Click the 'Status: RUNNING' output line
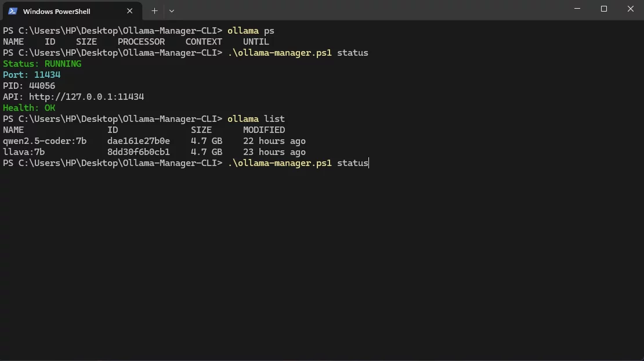The width and height of the screenshot is (644, 361). (x=42, y=64)
